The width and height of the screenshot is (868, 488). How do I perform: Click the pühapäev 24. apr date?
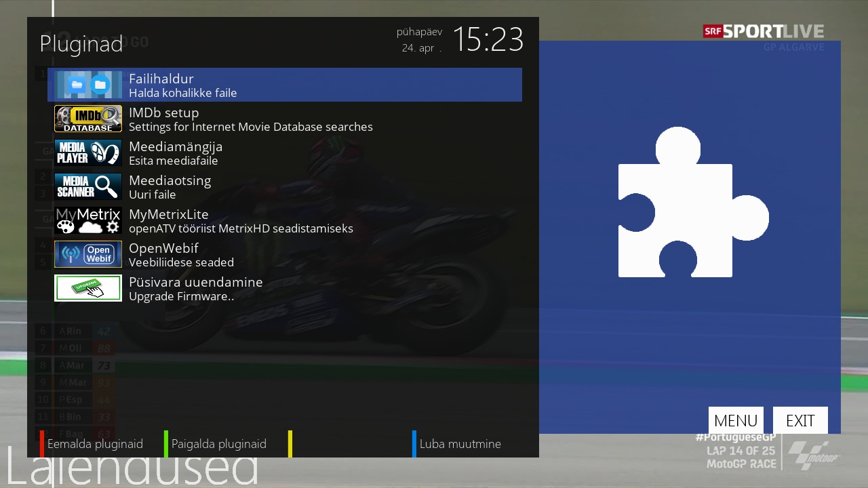tap(420, 40)
